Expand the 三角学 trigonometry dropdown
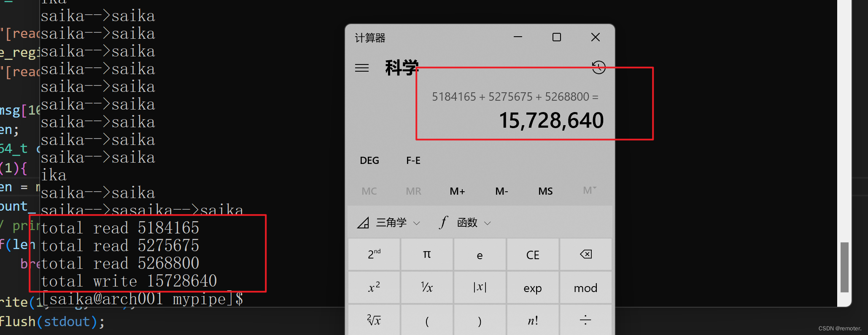Screen dimensions: 868x335 389,222
